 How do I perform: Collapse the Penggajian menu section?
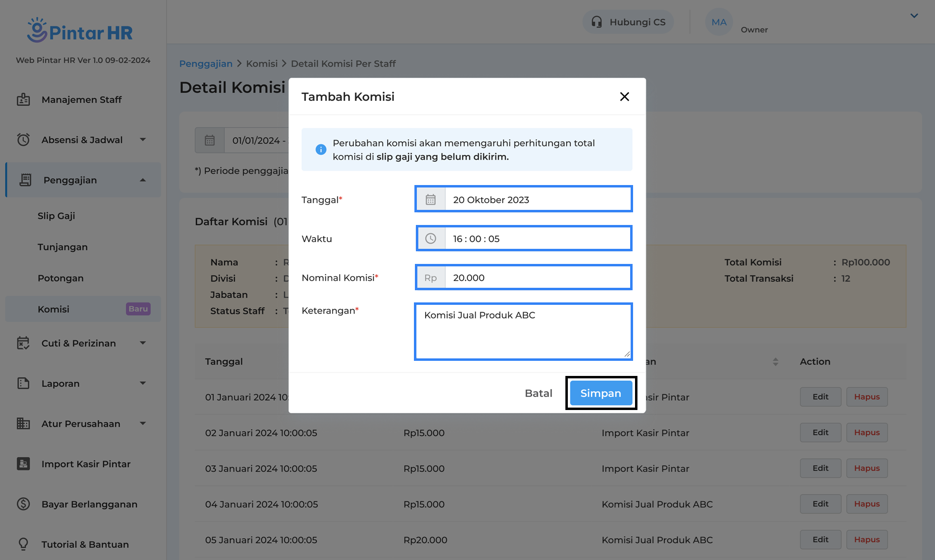(143, 180)
